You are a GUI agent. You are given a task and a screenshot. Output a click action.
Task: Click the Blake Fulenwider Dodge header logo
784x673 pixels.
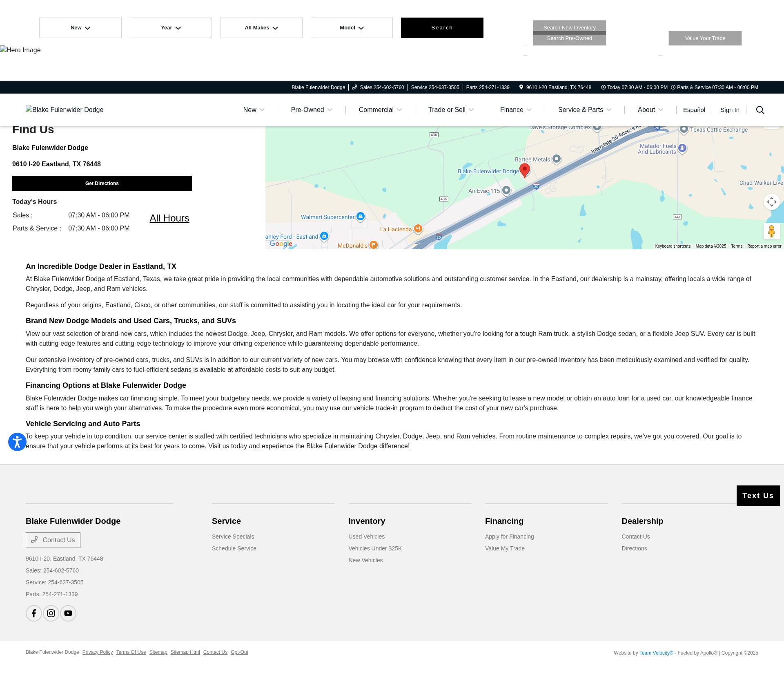tap(65, 110)
